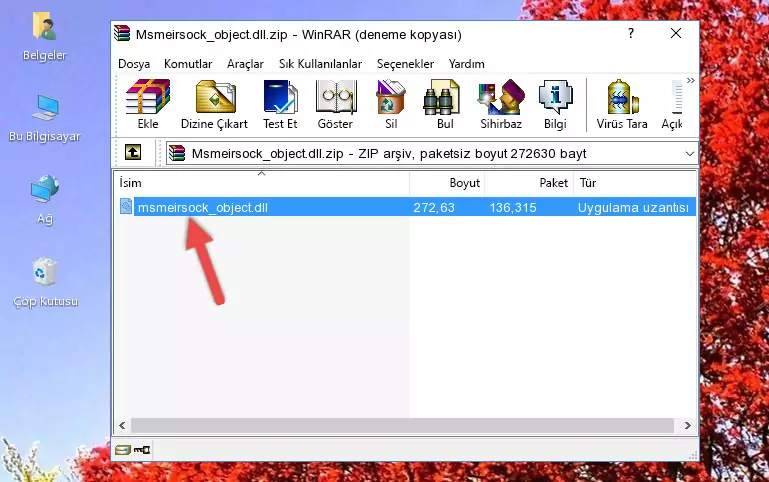Sort by the Paket column header
The image size is (769, 482).
529,183
